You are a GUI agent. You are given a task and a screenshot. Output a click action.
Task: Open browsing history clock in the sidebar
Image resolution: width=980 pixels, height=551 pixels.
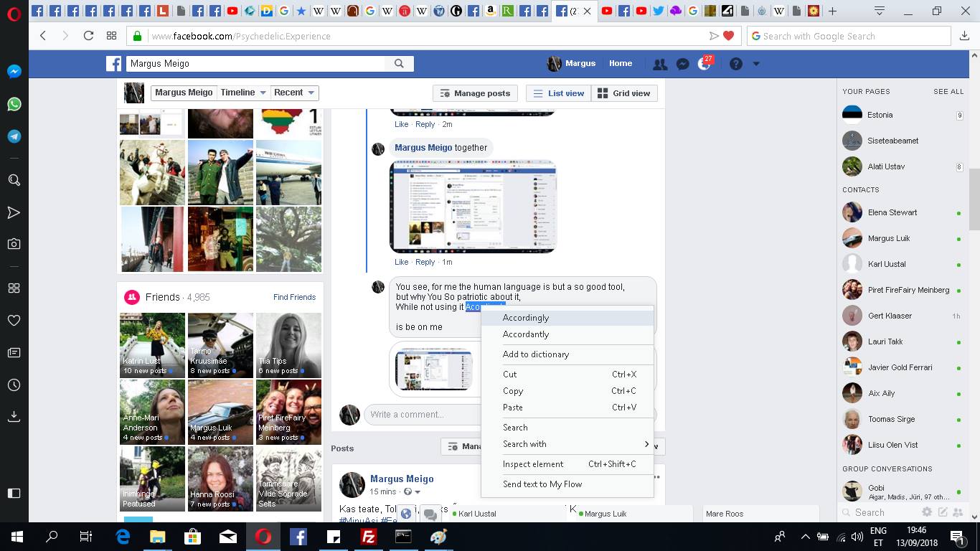pos(14,385)
